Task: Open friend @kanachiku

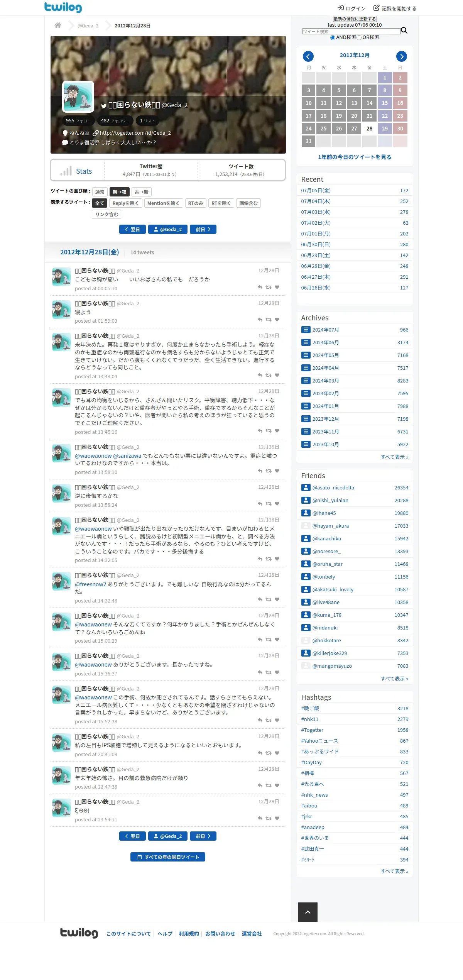Action: [327, 538]
